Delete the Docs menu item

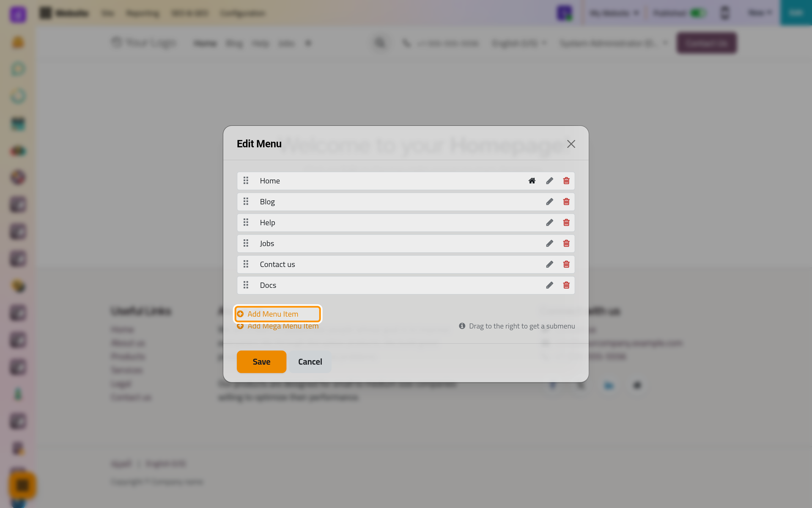[x=566, y=285]
